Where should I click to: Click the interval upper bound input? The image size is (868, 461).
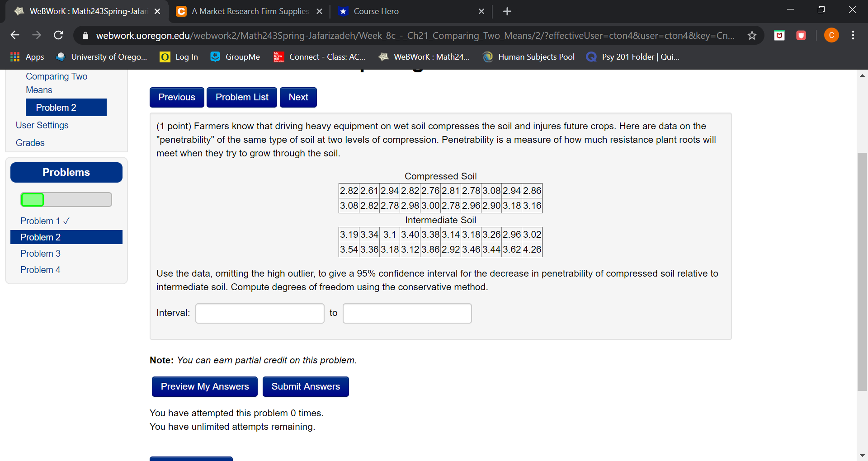tap(407, 313)
